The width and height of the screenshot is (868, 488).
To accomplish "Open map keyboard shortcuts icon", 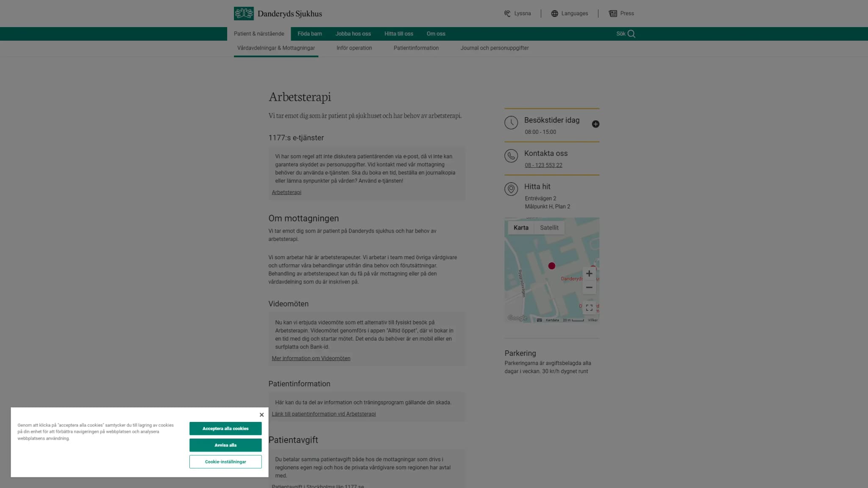I will pos(540,320).
